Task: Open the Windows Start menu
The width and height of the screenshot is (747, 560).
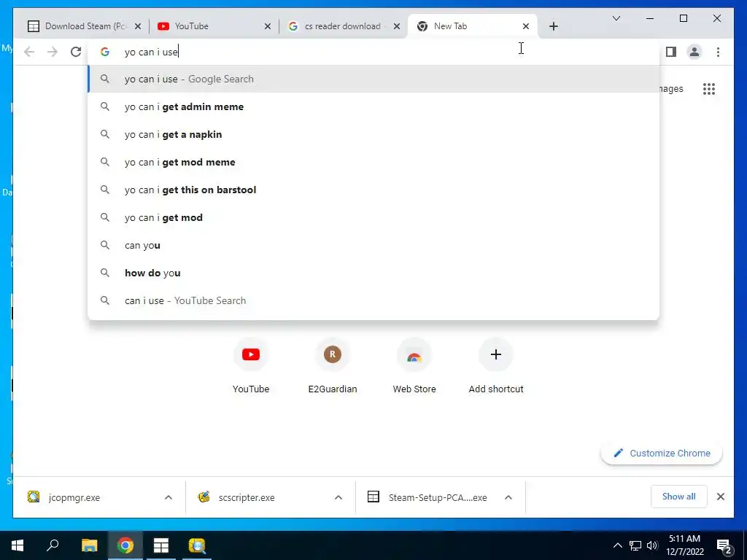Action: tap(18, 545)
